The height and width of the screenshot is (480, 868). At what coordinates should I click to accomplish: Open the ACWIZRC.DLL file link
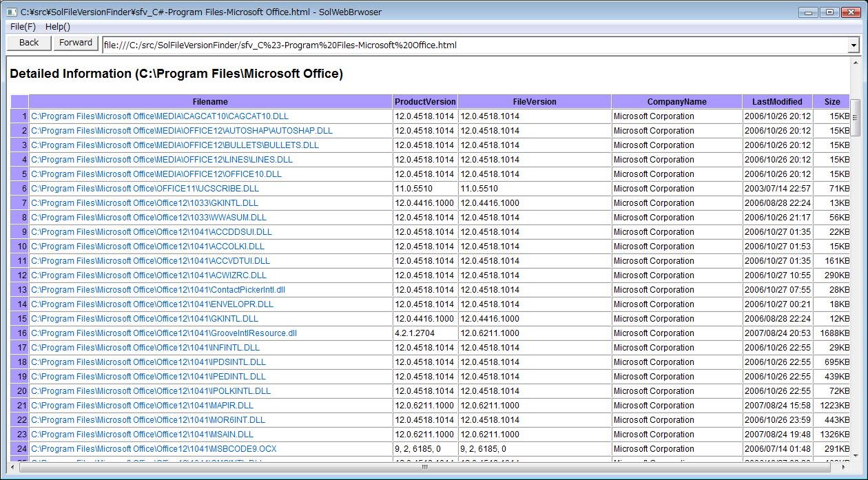click(149, 275)
